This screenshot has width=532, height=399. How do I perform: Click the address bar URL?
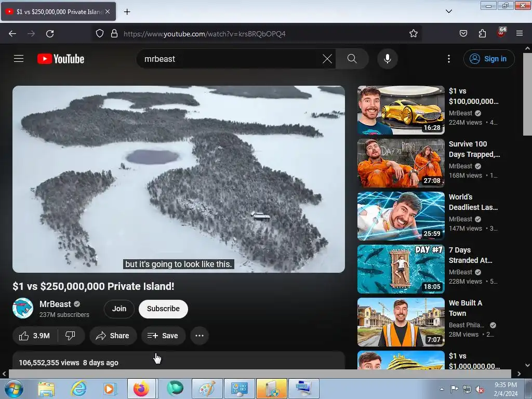pyautogui.click(x=205, y=34)
